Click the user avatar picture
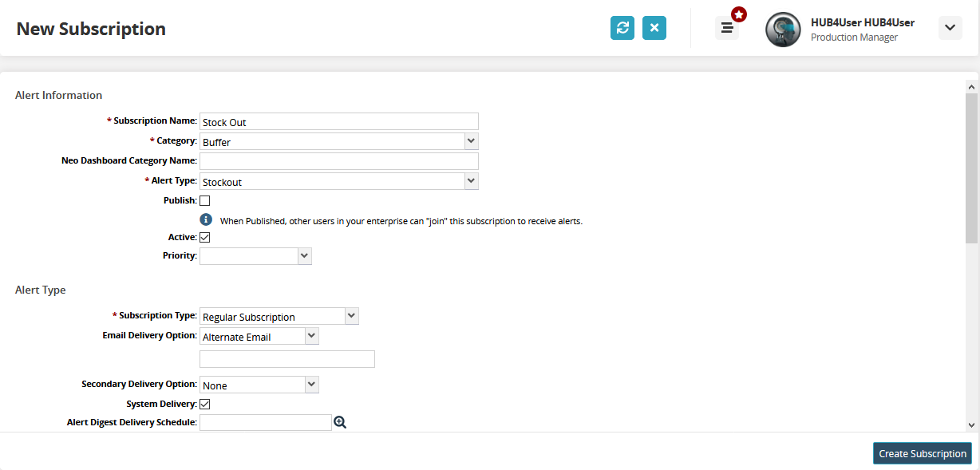The width and height of the screenshot is (980, 470). (783, 30)
